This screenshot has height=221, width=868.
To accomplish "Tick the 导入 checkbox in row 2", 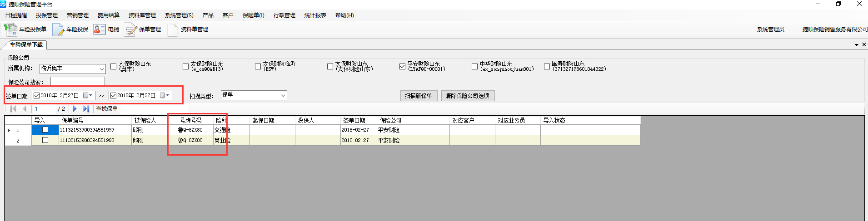I will point(45,140).
